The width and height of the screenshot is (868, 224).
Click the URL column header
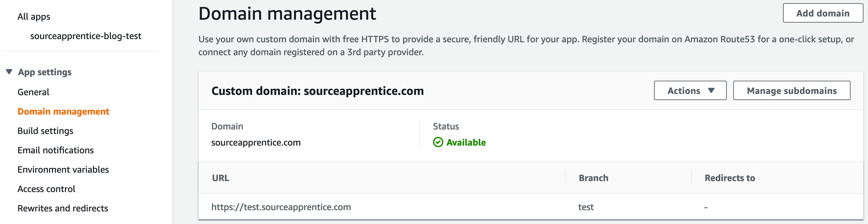click(221, 178)
